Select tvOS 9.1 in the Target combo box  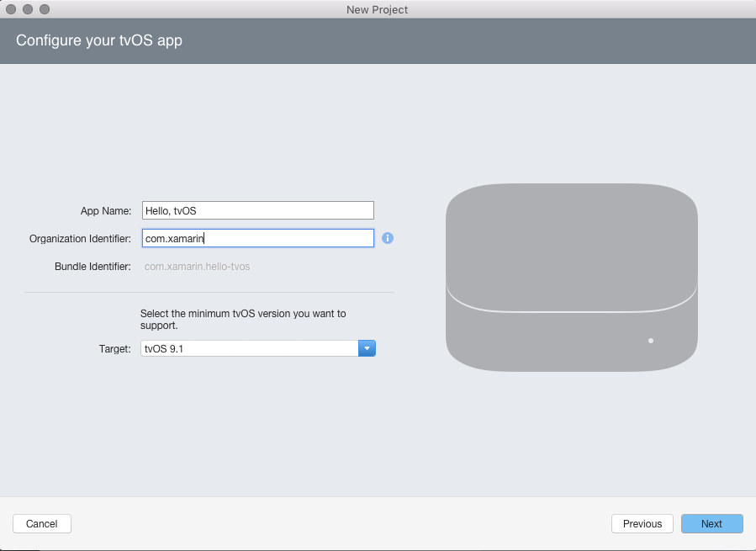[252, 347]
